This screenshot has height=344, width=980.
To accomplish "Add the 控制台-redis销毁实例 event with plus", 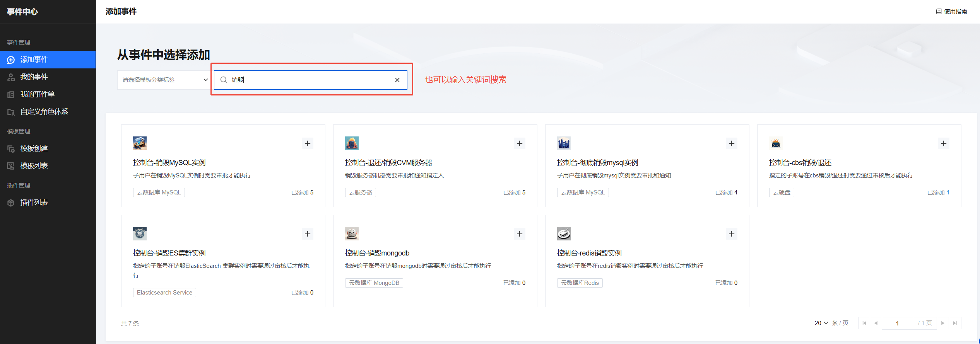I will click(x=732, y=234).
